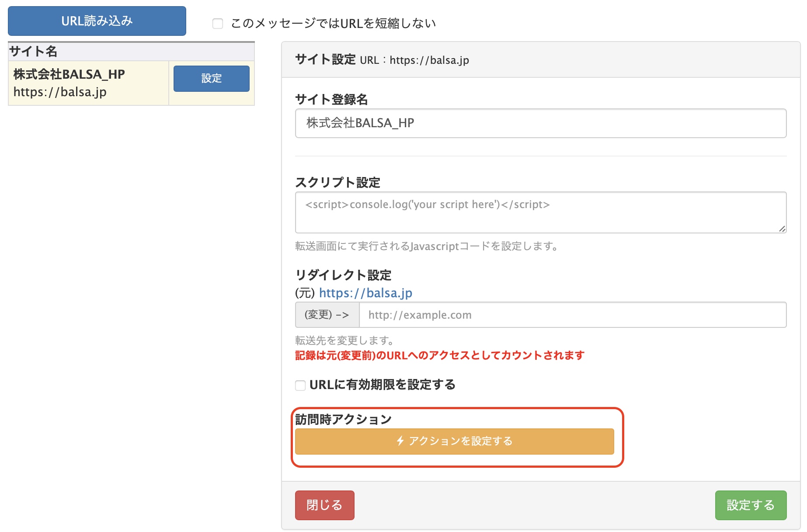Click 閉じる to close the dialog
807x532 pixels.
pos(324,505)
